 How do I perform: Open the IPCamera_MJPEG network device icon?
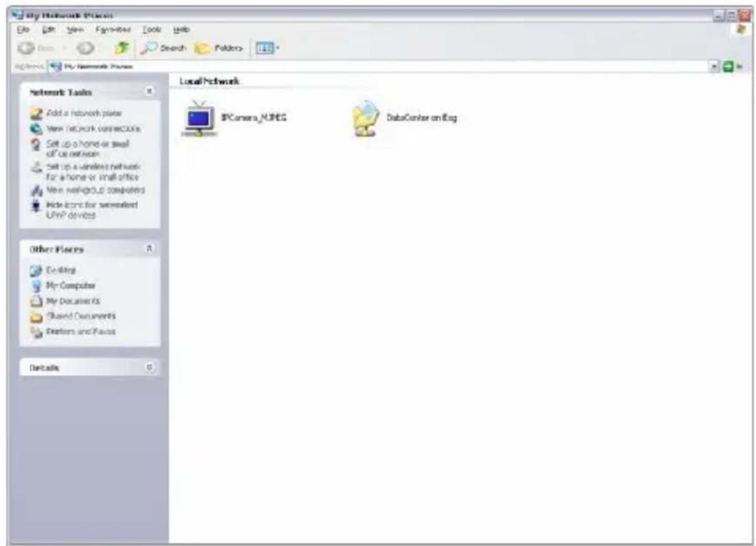click(x=199, y=118)
